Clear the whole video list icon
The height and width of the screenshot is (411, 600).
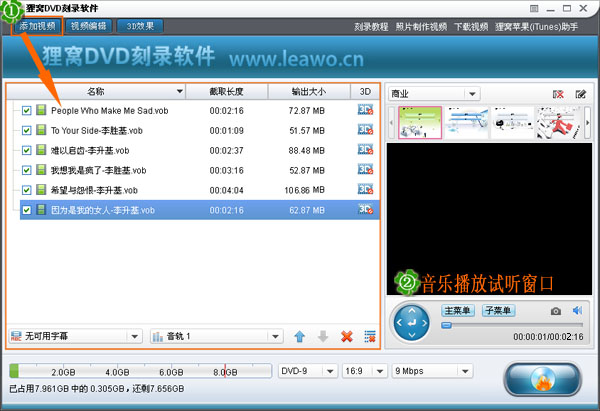(x=370, y=336)
